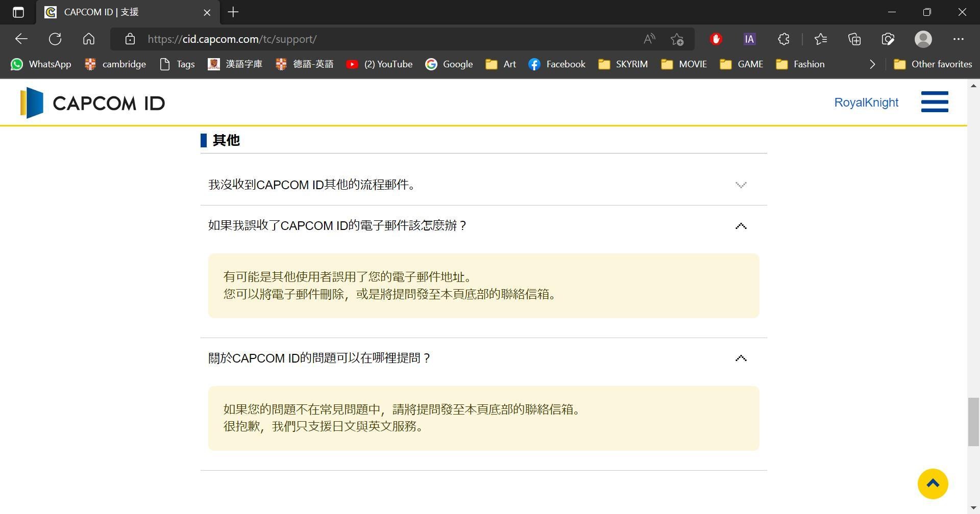Click the yellow scroll-to-top arrow button
980x514 pixels.
[x=933, y=484]
